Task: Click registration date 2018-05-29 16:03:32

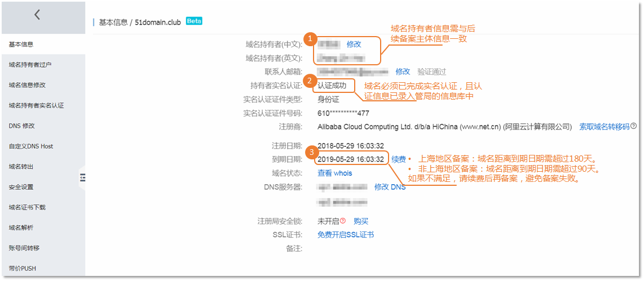Action: 351,146
